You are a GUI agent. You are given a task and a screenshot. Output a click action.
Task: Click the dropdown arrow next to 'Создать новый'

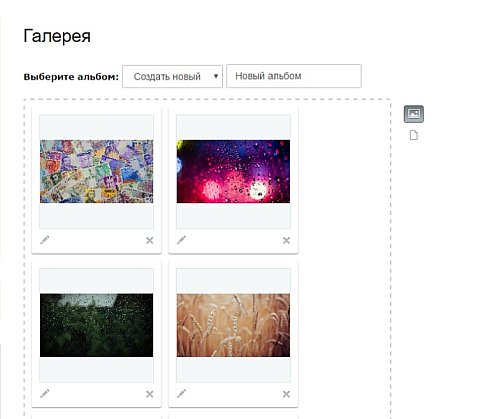coord(216,76)
